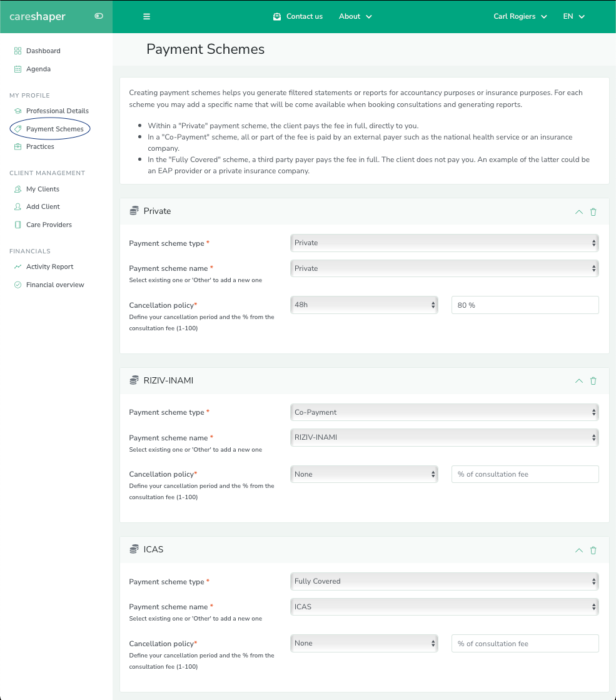The image size is (616, 700).
Task: Toggle the eye icon beside the careshaper logo
Action: 98,16
